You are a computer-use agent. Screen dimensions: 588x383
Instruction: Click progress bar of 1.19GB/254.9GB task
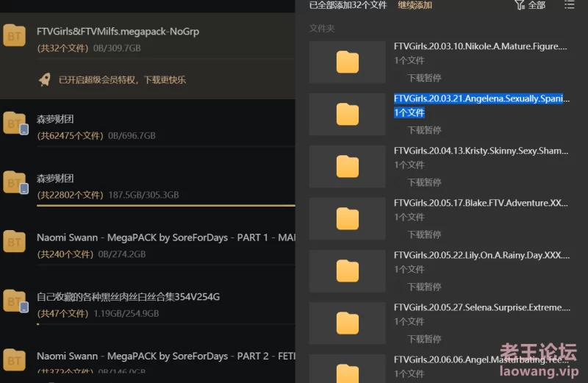tap(166, 323)
